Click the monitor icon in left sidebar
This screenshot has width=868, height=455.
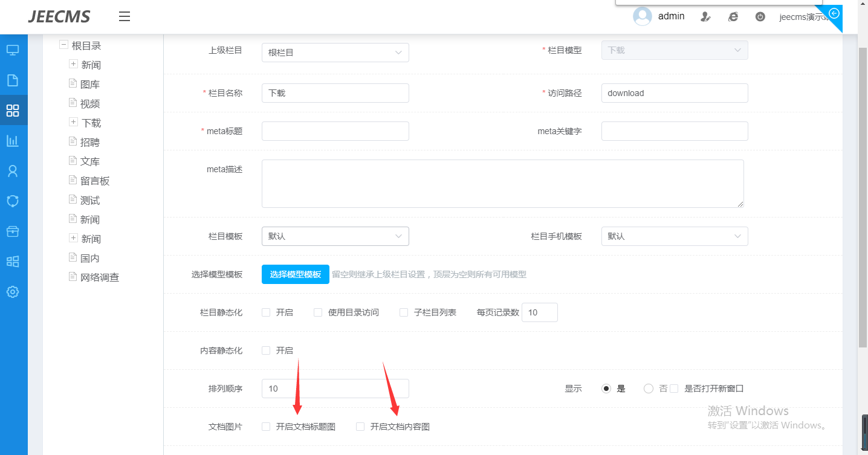pyautogui.click(x=13, y=50)
